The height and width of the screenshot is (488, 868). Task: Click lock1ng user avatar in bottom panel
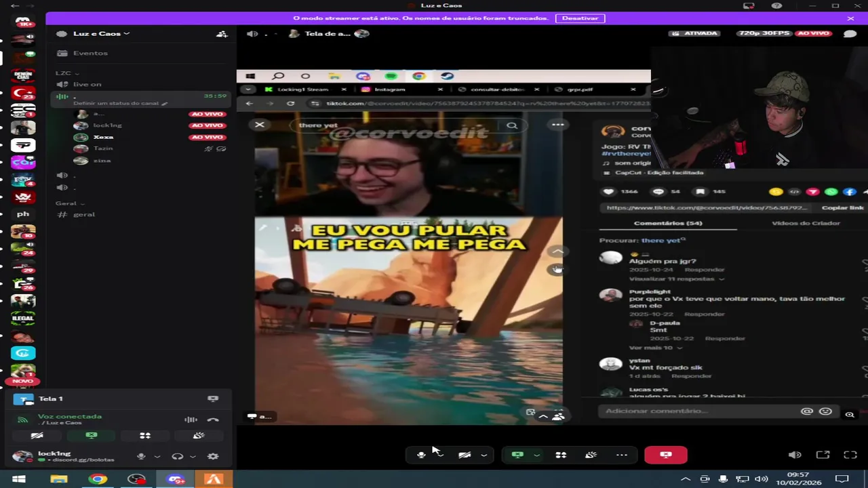[x=22, y=456]
